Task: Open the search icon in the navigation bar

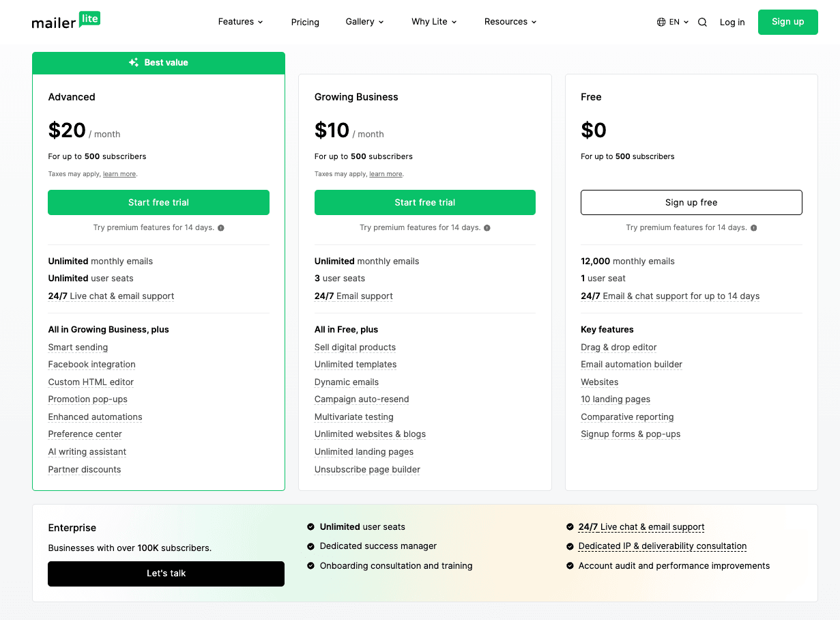Action: (x=702, y=22)
